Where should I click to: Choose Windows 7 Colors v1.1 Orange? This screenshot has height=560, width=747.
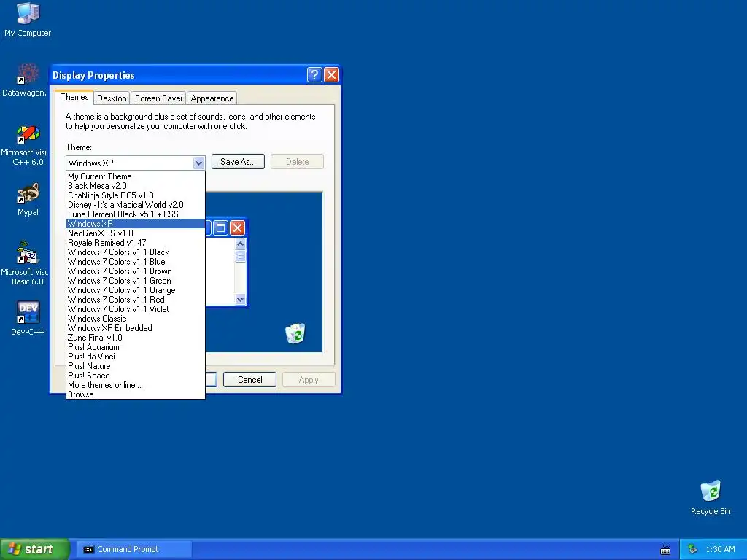[x=135, y=290]
